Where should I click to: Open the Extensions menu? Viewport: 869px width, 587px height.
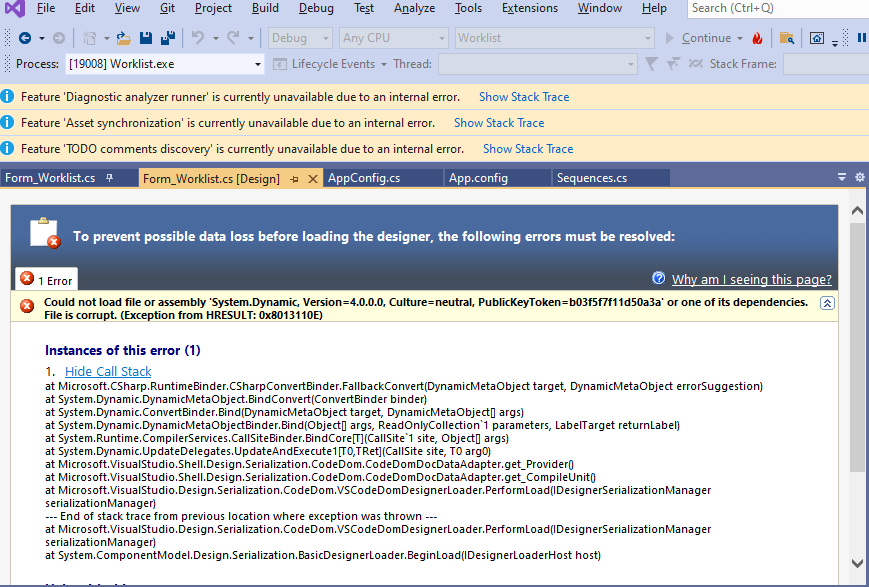point(529,8)
